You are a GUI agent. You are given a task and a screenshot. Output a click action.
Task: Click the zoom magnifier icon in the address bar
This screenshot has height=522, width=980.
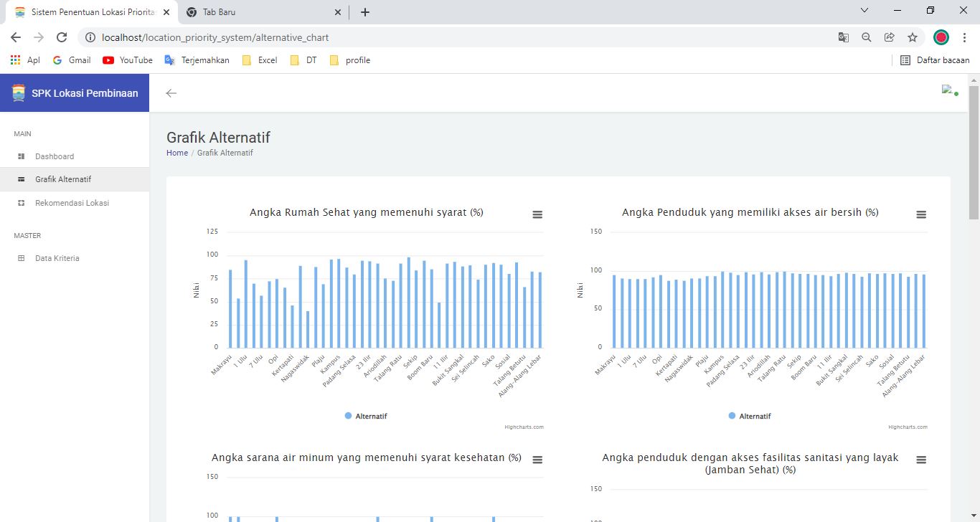point(867,37)
